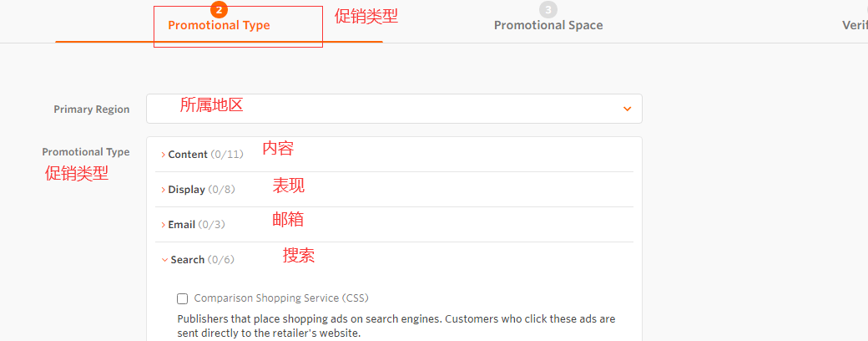
Task: Click the Promotional Type field label
Action: [86, 152]
